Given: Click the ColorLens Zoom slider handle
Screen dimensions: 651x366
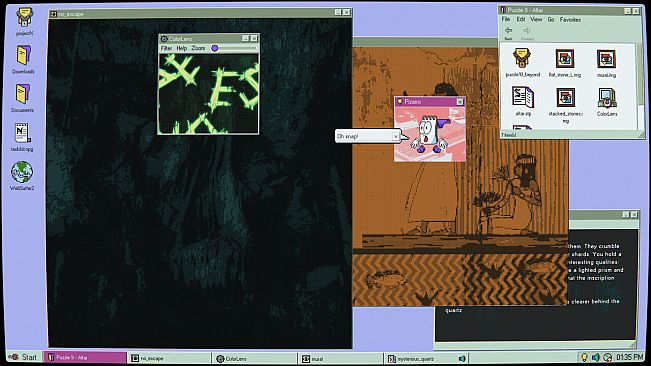Looking at the screenshot, I should pyautogui.click(x=215, y=48).
